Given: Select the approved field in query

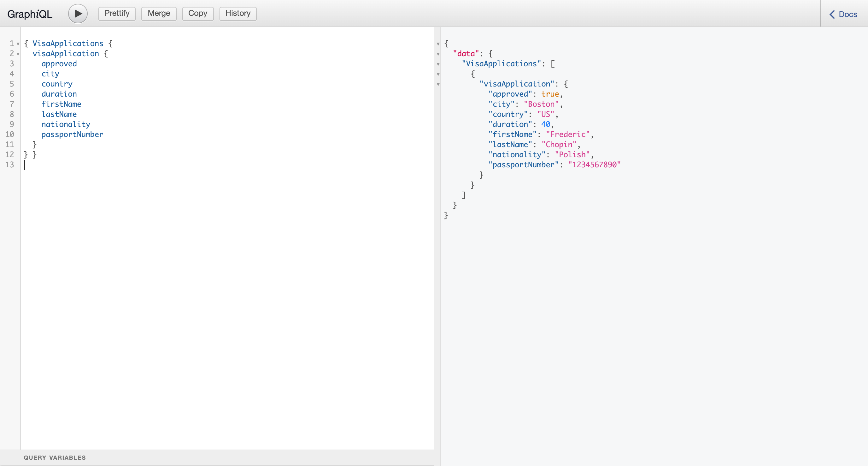Looking at the screenshot, I should 59,64.
